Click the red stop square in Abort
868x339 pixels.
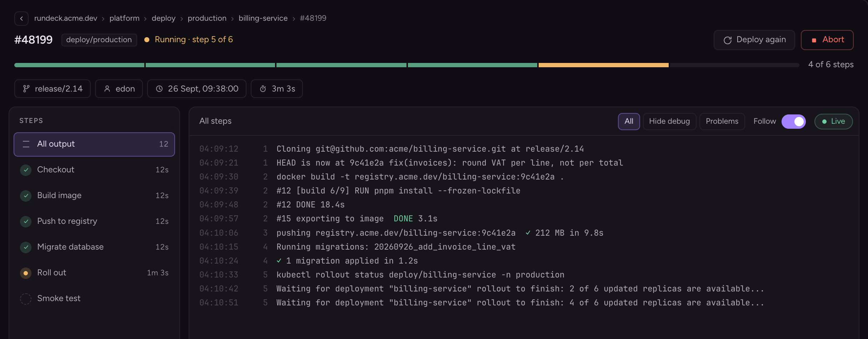(x=814, y=40)
